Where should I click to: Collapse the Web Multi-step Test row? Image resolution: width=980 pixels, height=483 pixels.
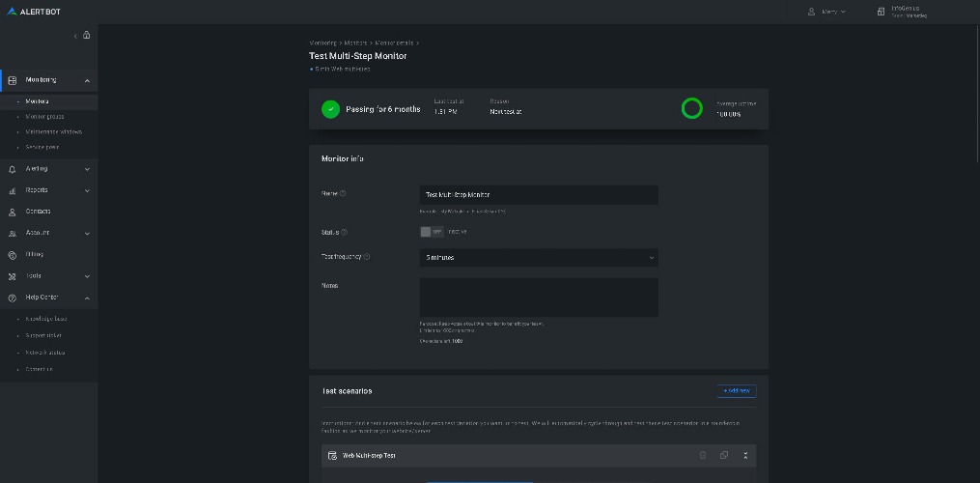coord(745,455)
